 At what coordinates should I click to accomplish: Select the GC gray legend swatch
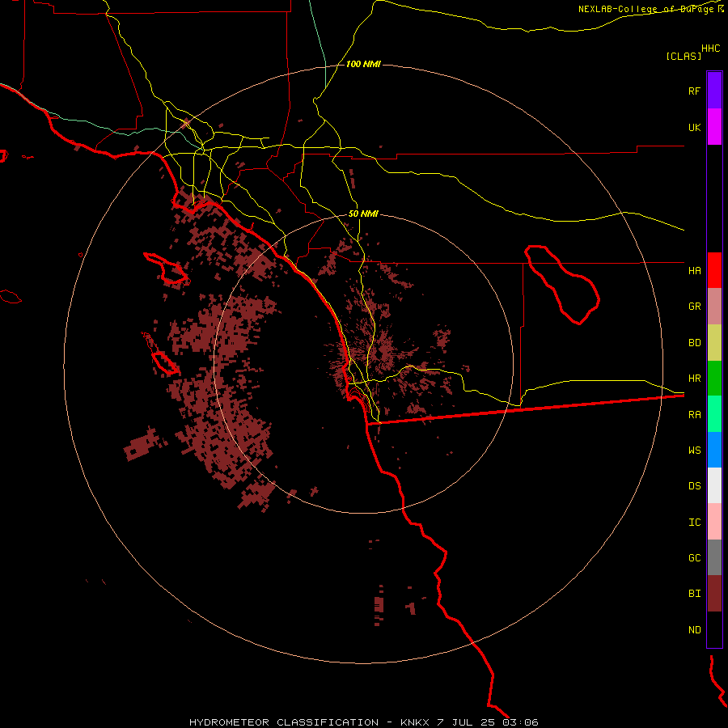tap(714, 557)
